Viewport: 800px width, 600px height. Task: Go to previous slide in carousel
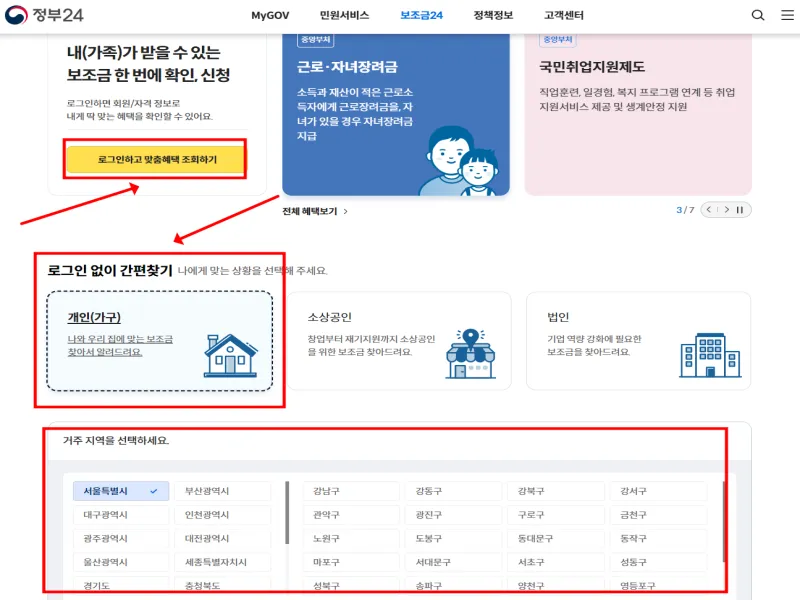710,210
